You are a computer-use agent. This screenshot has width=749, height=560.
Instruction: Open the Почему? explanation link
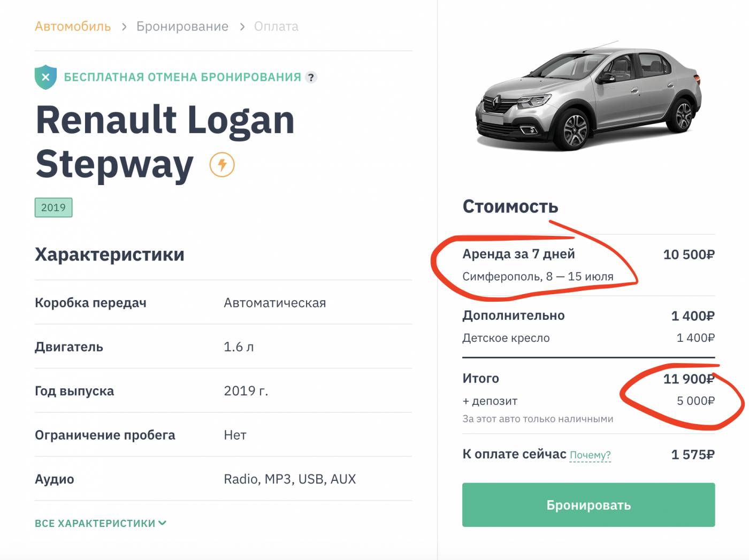591,454
